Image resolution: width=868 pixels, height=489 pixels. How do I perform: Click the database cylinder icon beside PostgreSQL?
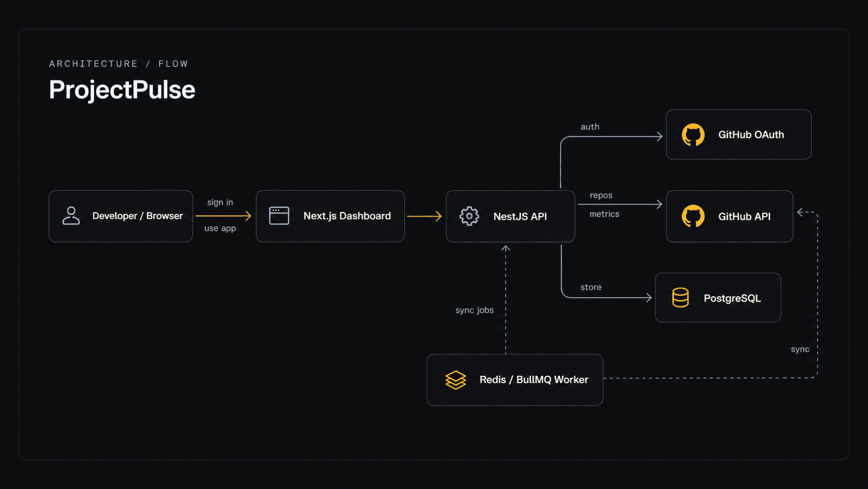tap(680, 298)
